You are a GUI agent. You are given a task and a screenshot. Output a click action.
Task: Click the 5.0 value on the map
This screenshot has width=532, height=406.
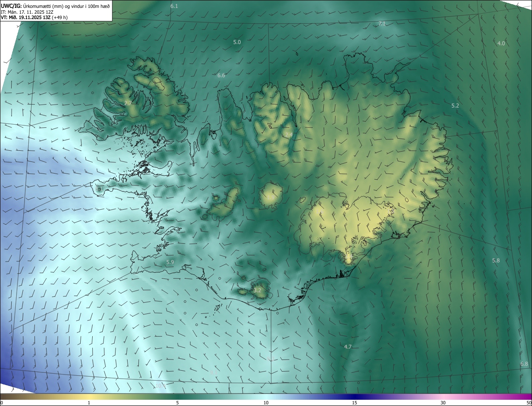(237, 42)
